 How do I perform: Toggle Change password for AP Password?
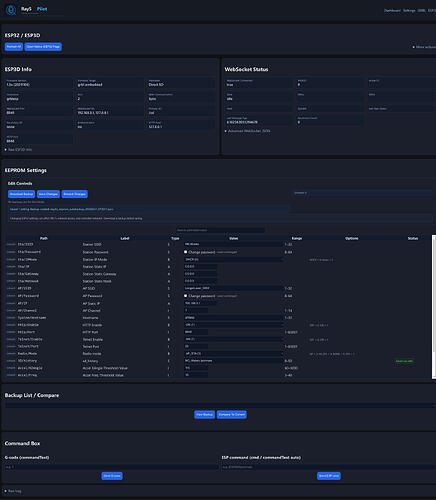pos(186,296)
